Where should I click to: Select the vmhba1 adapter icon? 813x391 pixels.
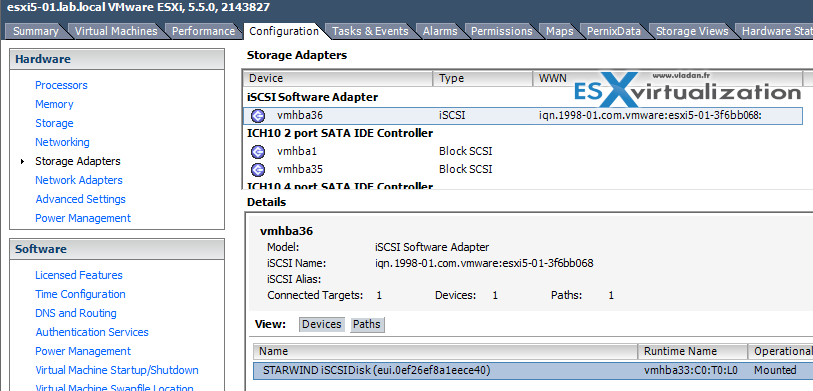258,151
